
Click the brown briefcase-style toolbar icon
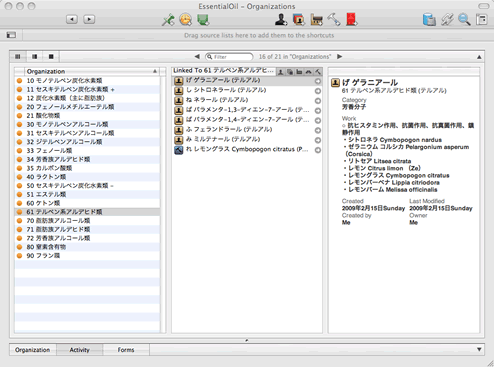tap(316, 20)
